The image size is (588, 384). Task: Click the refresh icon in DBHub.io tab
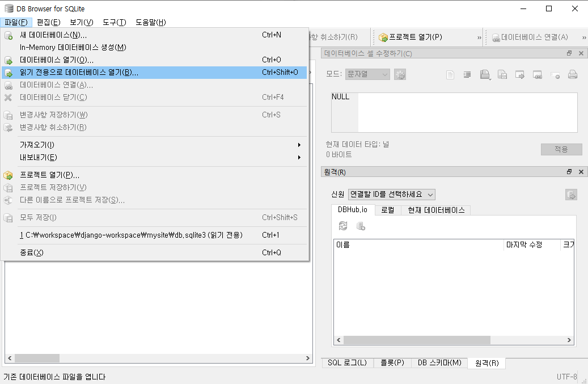click(x=343, y=226)
